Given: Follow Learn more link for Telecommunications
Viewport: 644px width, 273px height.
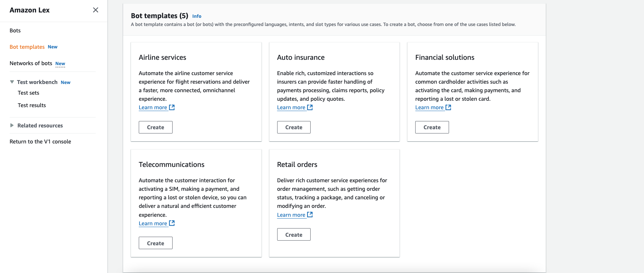Looking at the screenshot, I should 153,224.
